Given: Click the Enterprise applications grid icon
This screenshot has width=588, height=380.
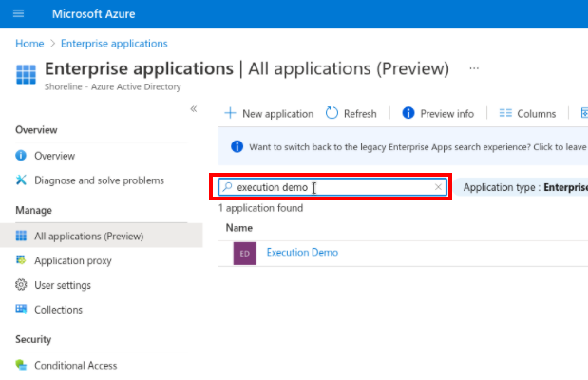Looking at the screenshot, I should coord(26,74).
